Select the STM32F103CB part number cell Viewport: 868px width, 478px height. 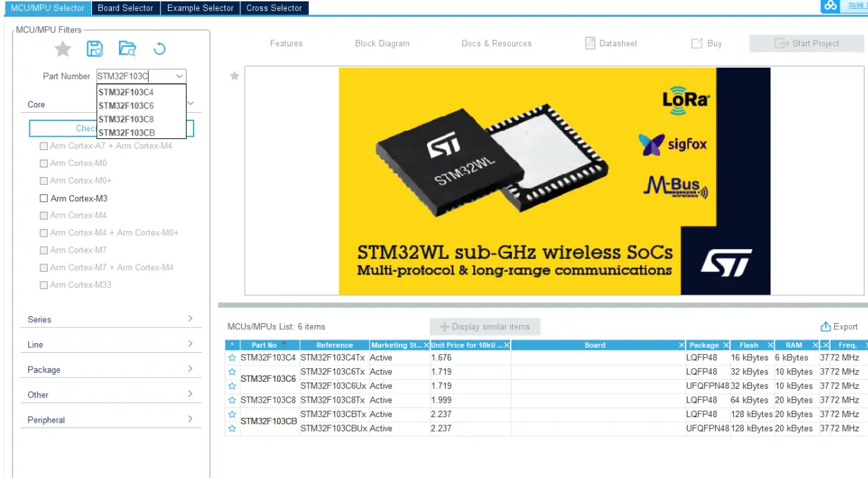point(269,421)
